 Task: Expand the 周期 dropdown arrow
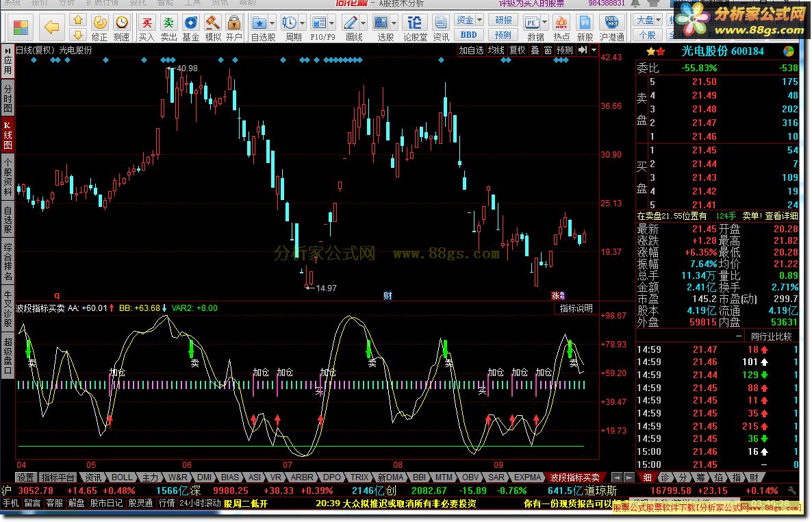pyautogui.click(x=302, y=23)
